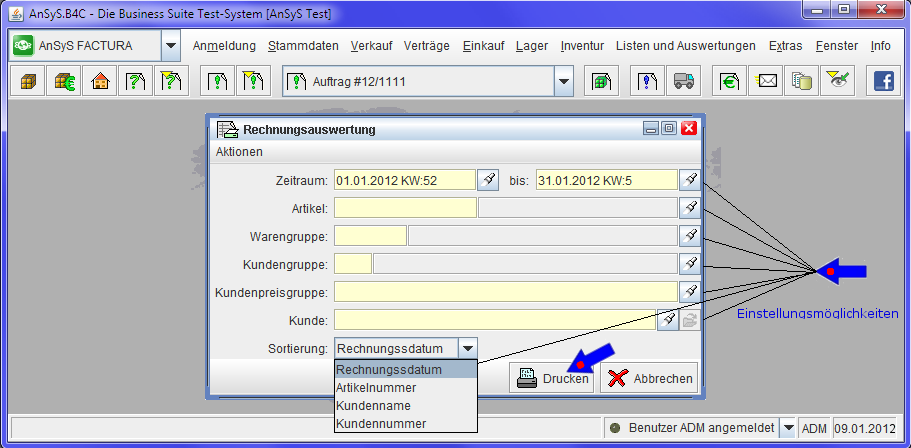911x448 pixels.
Task: Click the pin icon next to the Kundenpreisgruppe field
Action: [x=690, y=292]
